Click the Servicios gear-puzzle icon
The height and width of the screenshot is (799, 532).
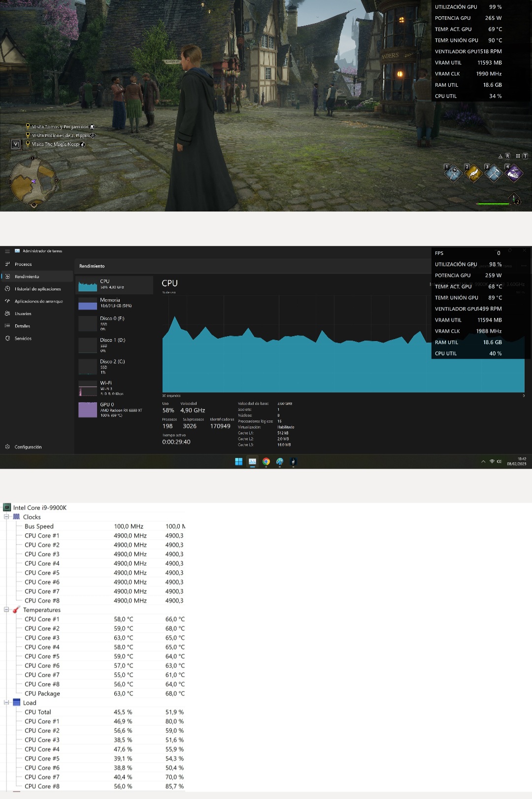click(7, 338)
